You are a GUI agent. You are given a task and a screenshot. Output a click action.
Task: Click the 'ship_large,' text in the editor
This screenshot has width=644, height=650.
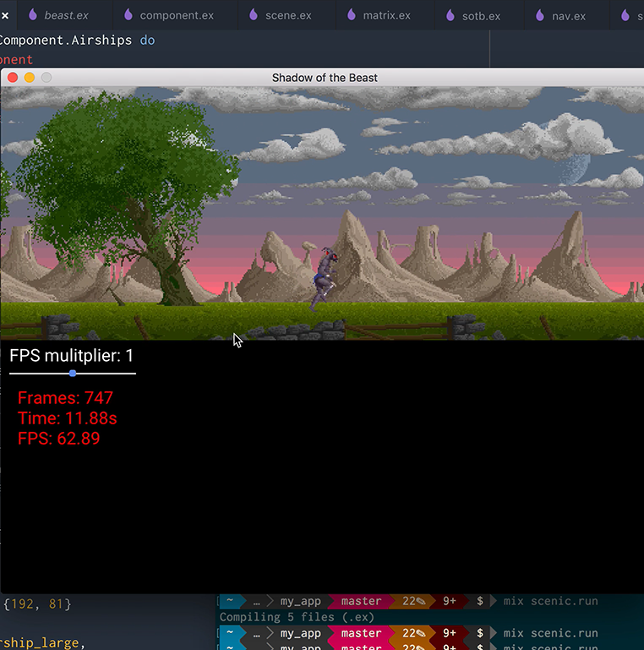[x=42, y=643]
